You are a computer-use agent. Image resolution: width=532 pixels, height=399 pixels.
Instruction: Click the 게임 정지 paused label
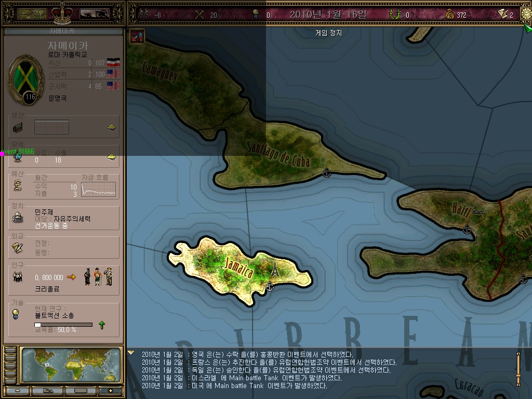[x=328, y=33]
